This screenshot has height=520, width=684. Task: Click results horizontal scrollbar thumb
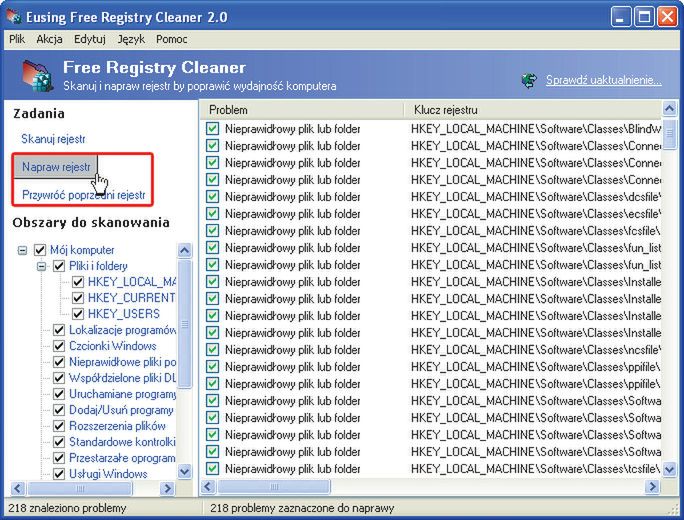coord(274,486)
